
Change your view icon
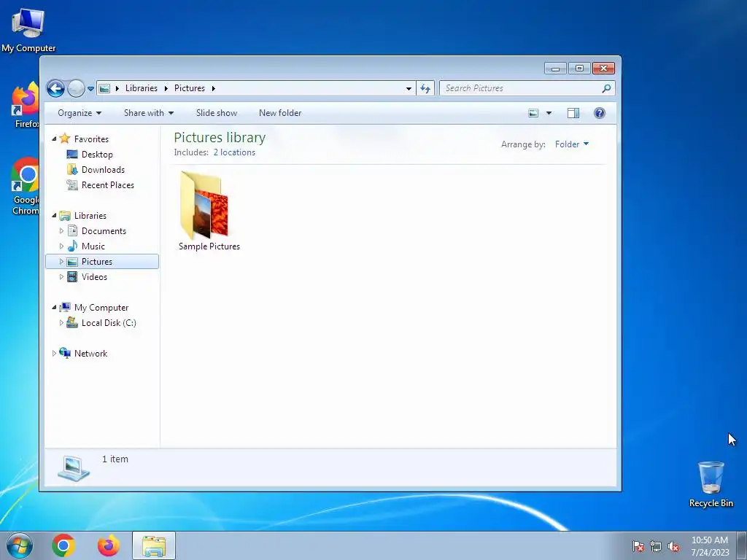[x=533, y=113]
